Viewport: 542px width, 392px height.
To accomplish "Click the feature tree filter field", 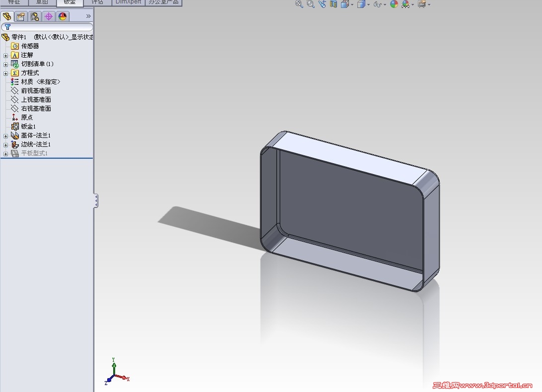I will (47, 27).
